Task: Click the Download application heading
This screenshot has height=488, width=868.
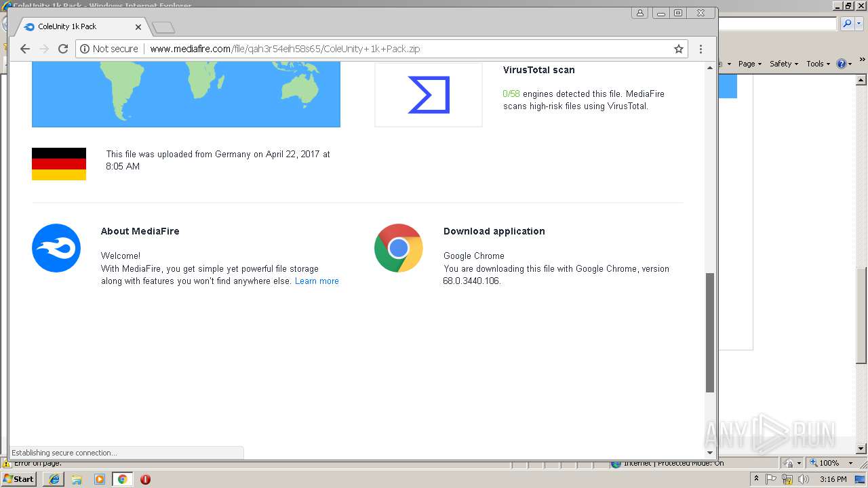Action: [494, 231]
